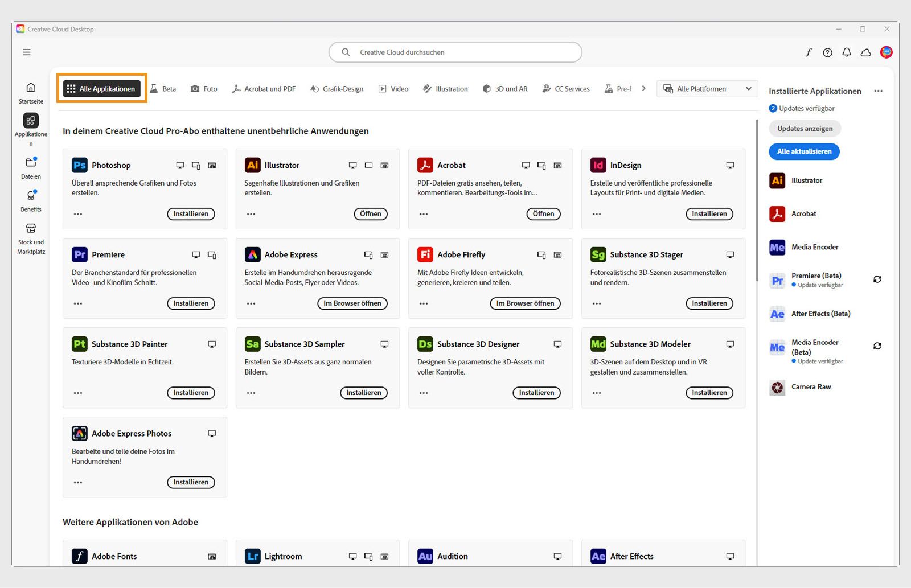This screenshot has height=588, width=911.
Task: Click the InDesign Id icon
Action: pos(597,165)
